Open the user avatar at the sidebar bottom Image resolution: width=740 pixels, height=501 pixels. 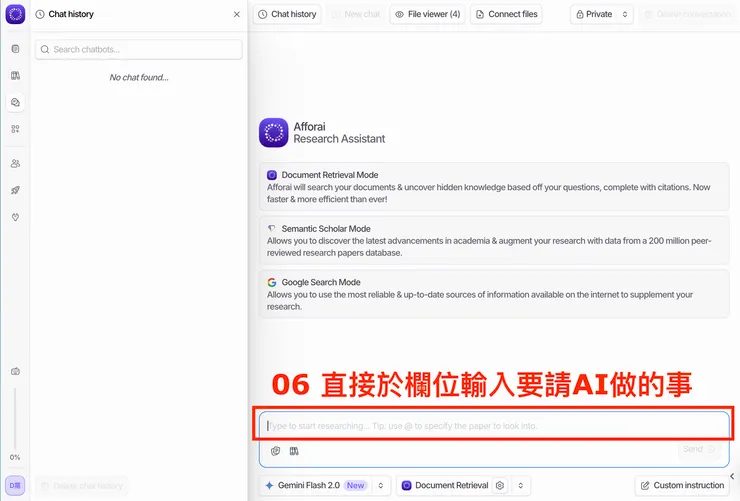tap(15, 485)
